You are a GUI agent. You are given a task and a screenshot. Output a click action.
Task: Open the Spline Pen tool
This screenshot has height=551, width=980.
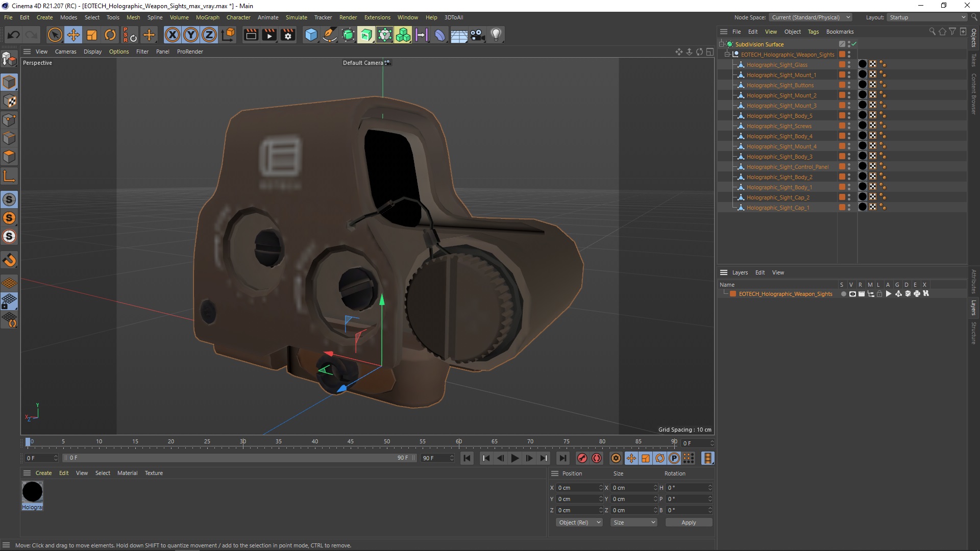click(x=330, y=35)
